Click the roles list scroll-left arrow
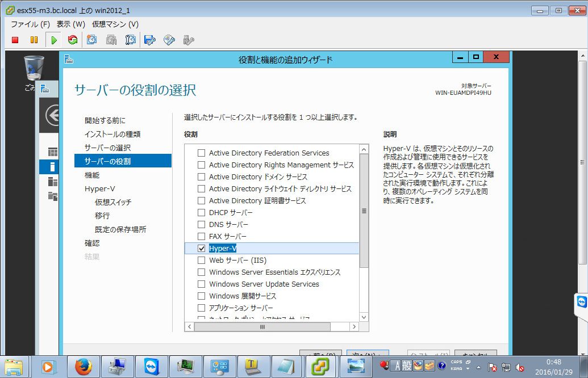The width and height of the screenshot is (588, 378). pos(189,327)
